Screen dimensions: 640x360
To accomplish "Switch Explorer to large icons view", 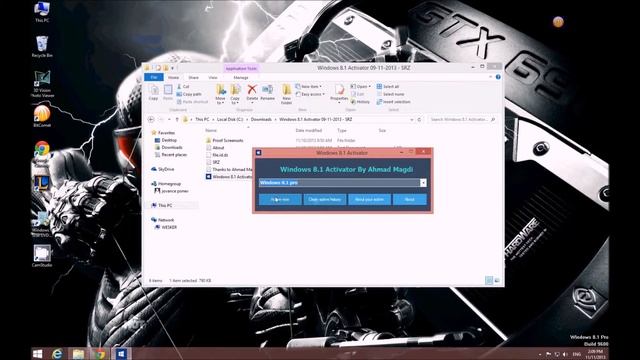I will 497,280.
